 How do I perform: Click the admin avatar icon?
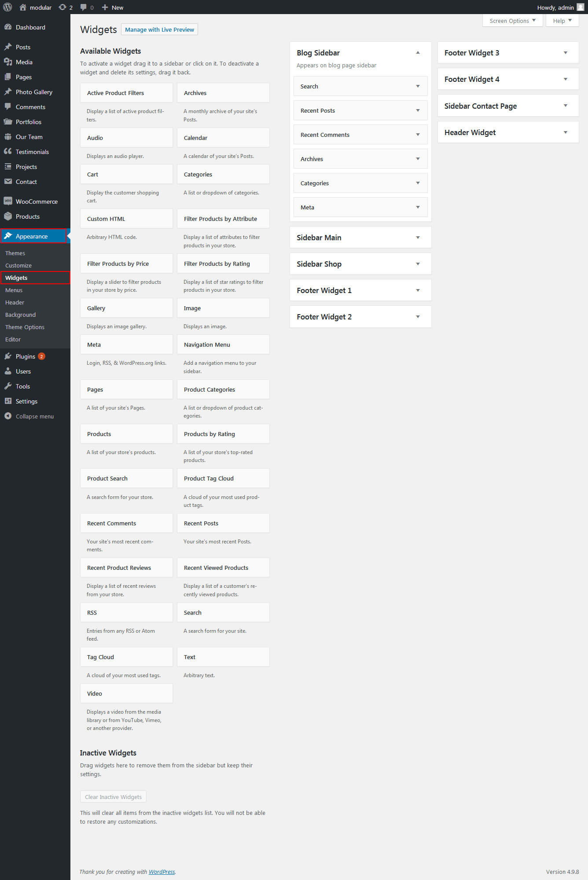(x=581, y=7)
